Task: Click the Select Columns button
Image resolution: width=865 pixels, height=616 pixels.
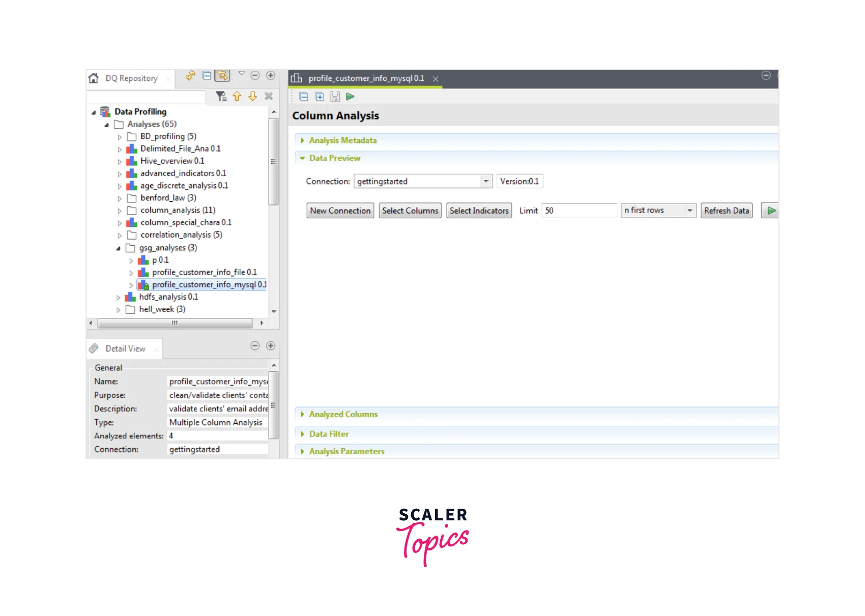Action: pos(410,211)
